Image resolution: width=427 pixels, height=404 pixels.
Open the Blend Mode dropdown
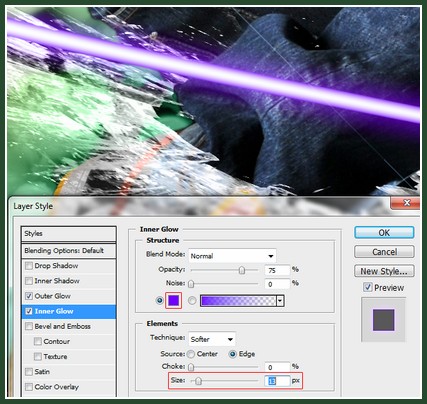(x=232, y=256)
